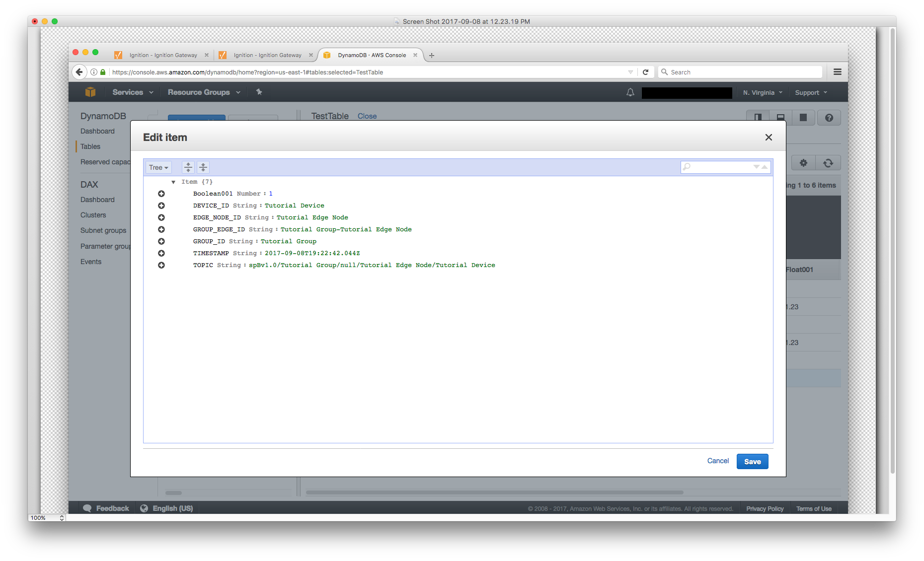Open the Tree view mode dropdown

[158, 167]
